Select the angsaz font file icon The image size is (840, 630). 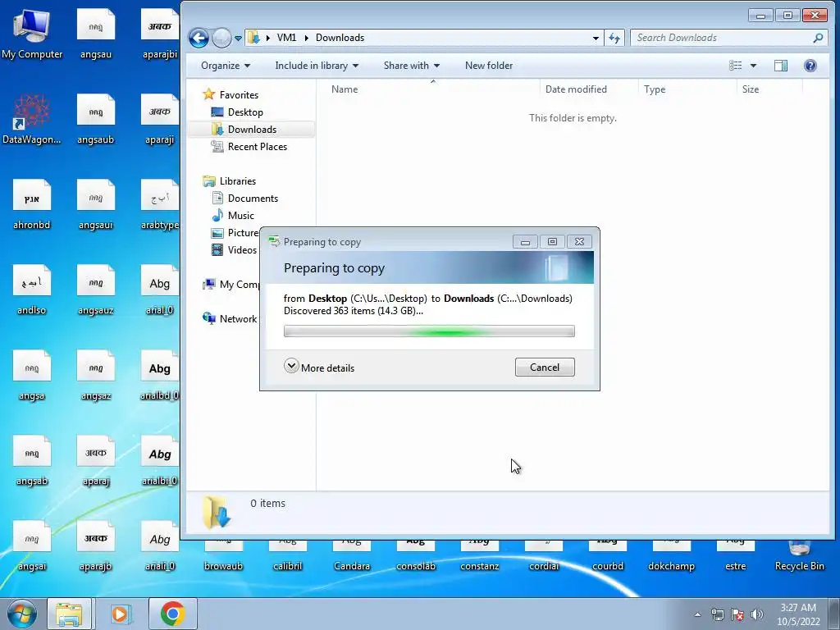coord(96,376)
